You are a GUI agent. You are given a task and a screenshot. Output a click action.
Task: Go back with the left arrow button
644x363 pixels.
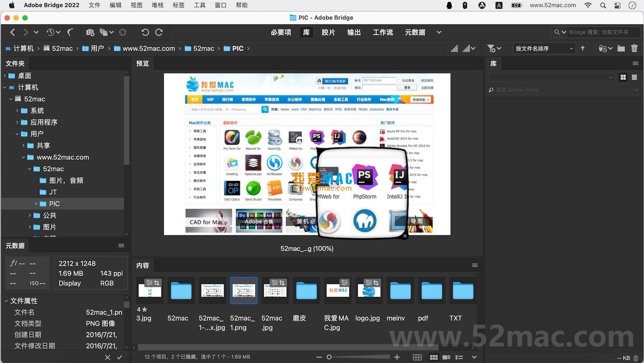(x=13, y=32)
